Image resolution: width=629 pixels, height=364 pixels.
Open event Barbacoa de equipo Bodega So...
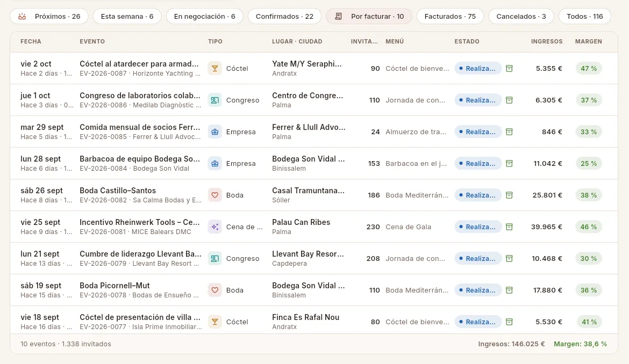coord(140,158)
